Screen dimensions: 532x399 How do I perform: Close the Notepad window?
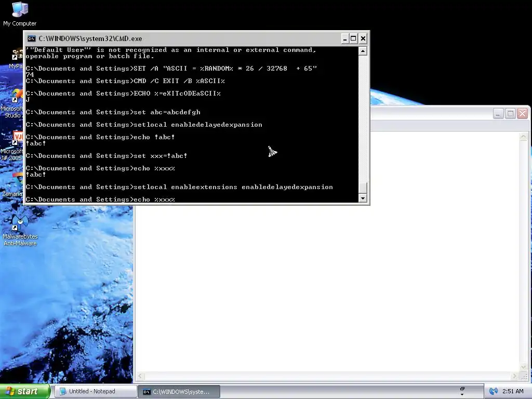(522, 113)
